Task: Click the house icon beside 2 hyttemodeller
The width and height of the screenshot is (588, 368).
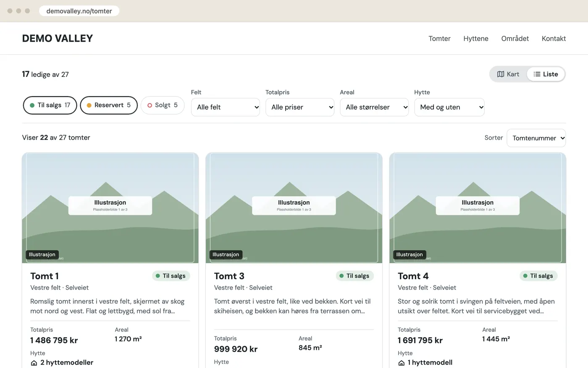Action: pyautogui.click(x=34, y=363)
